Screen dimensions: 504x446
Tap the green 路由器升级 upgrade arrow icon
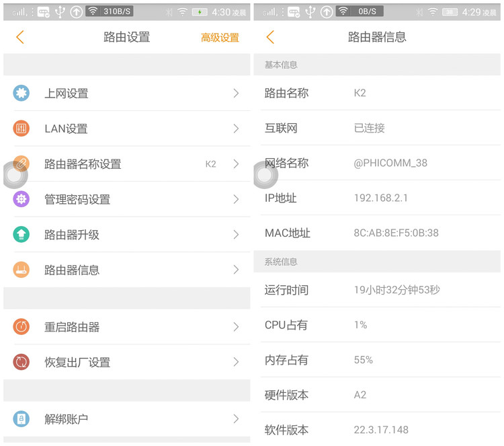(22, 234)
